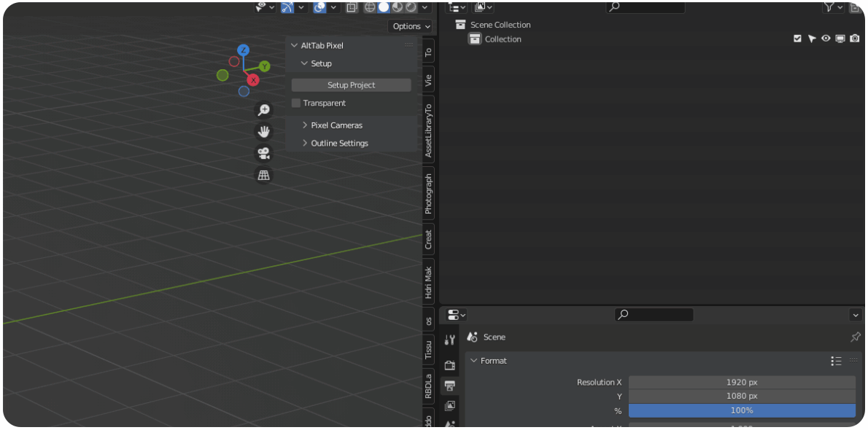
Task: Select the Collection row in outliner
Action: point(651,39)
